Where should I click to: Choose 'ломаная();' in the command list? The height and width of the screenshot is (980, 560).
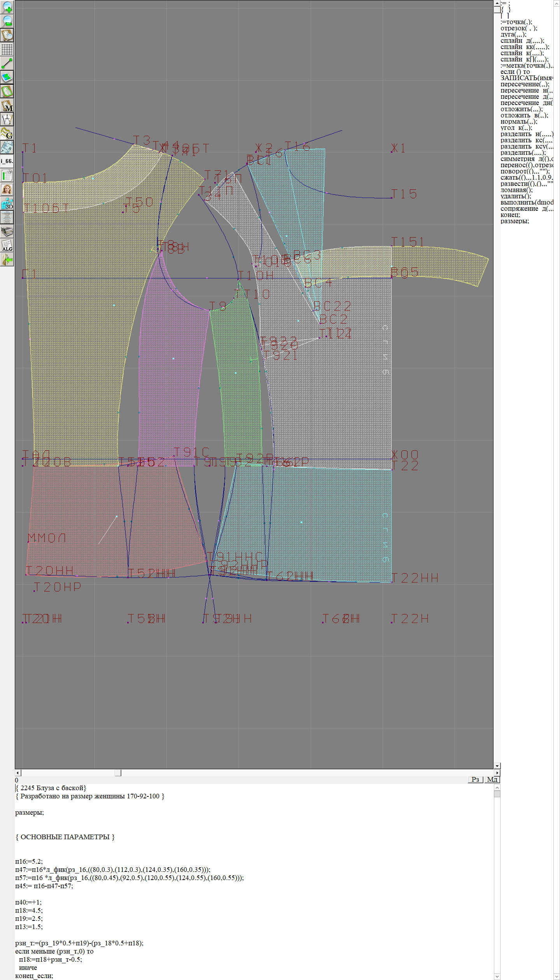[516, 190]
